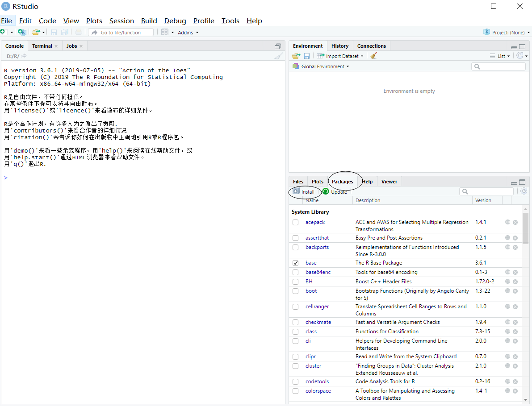Close the Terminal tab
The height and width of the screenshot is (406, 532).
(56, 46)
